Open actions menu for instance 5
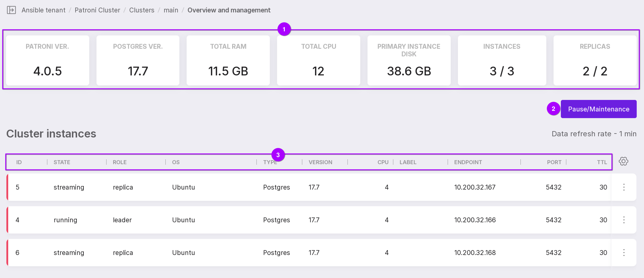Screen dimensions: 644x278 click(x=624, y=187)
